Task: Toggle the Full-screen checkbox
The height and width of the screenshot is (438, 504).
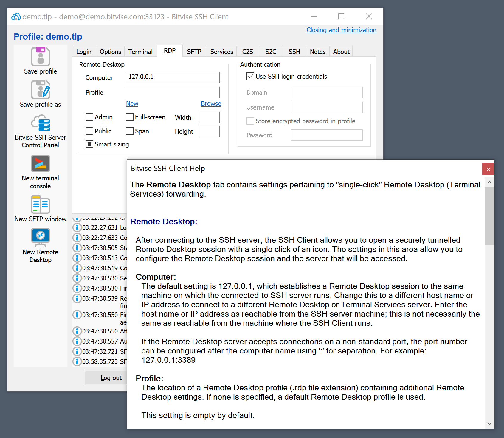Action: click(130, 117)
